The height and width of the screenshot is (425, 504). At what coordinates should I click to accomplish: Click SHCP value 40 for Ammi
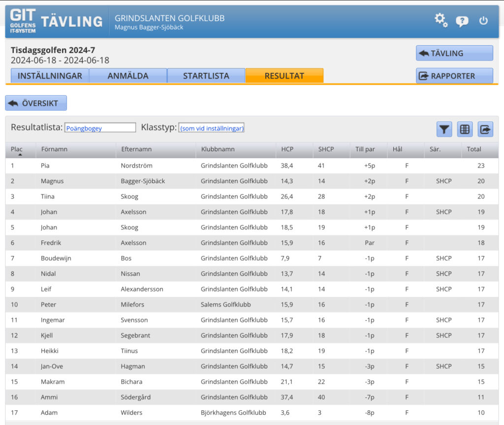tap(321, 397)
